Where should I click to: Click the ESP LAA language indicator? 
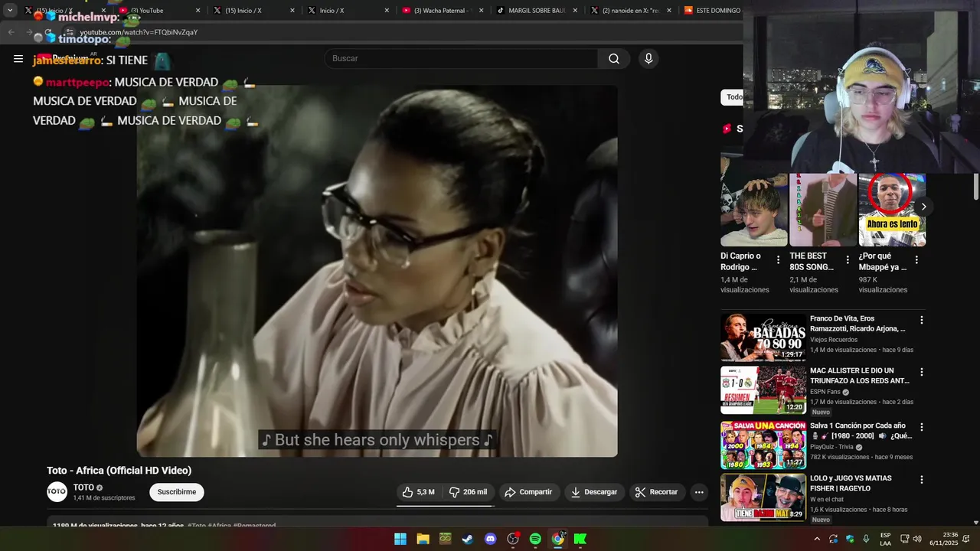885,539
